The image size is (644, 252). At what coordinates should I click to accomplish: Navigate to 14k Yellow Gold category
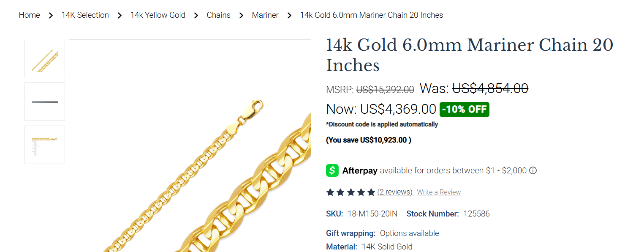[158, 15]
